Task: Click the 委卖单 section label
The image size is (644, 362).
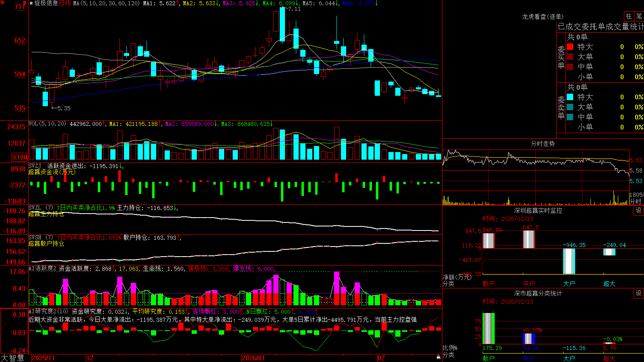Action: point(561,107)
